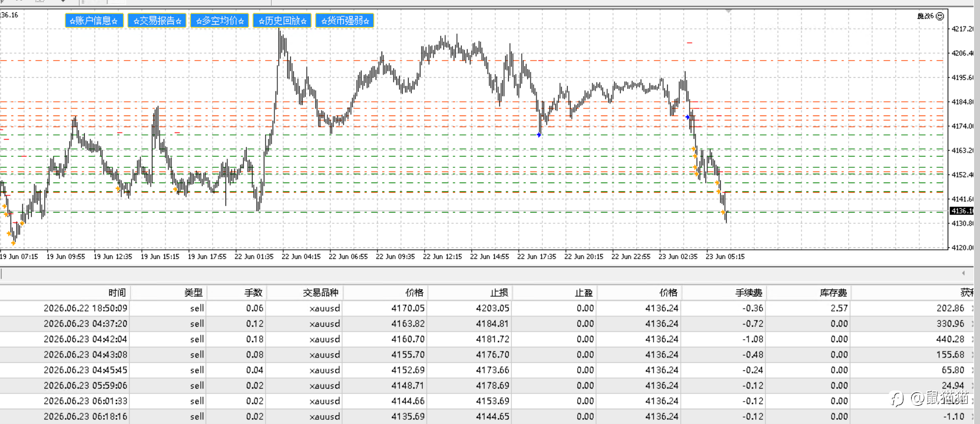The height and width of the screenshot is (424, 980).
Task: Click the chart shift triangle marker at top
Action: click(729, 11)
